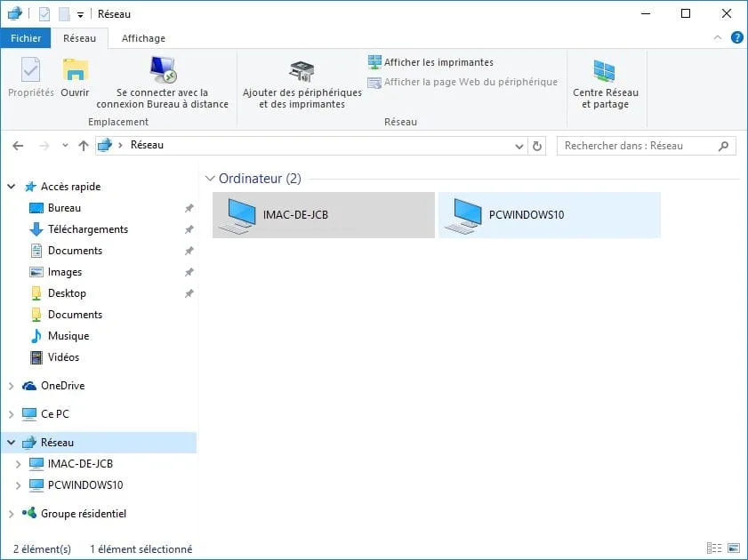The width and height of the screenshot is (748, 560).
Task: Expand PCWINDOWS10 in the tree
Action: [x=18, y=485]
